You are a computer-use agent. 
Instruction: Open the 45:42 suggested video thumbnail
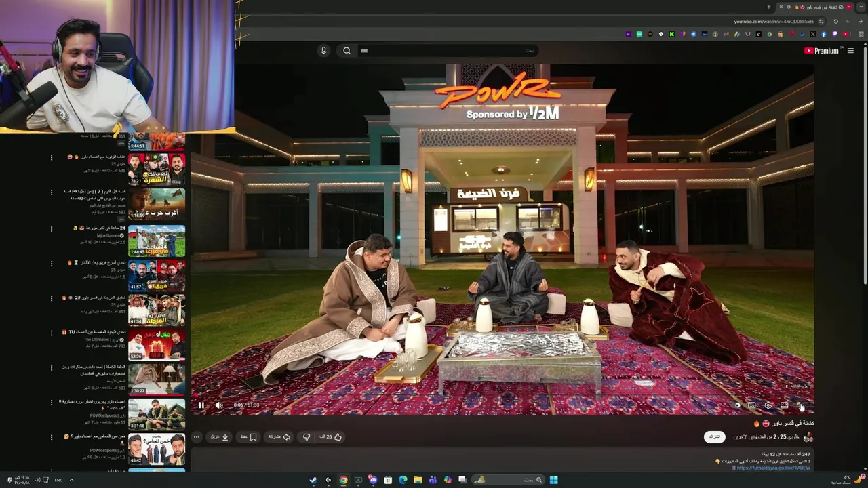coord(157,450)
